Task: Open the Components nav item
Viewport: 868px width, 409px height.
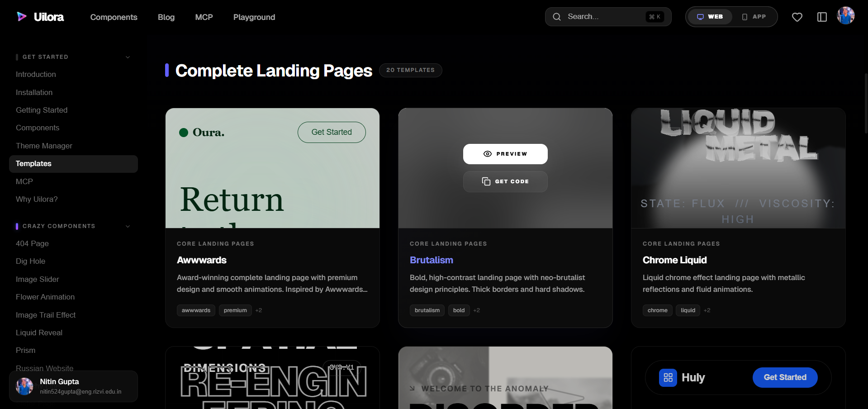Action: (x=114, y=17)
